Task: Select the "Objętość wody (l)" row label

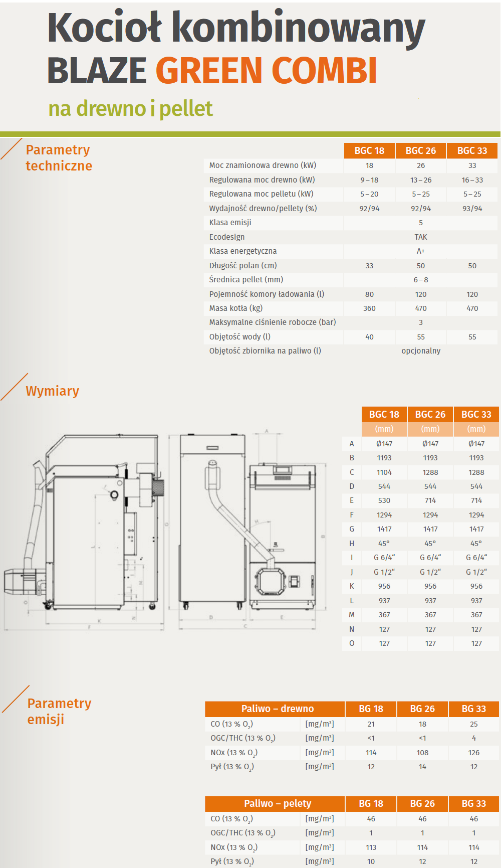Action: [x=240, y=336]
